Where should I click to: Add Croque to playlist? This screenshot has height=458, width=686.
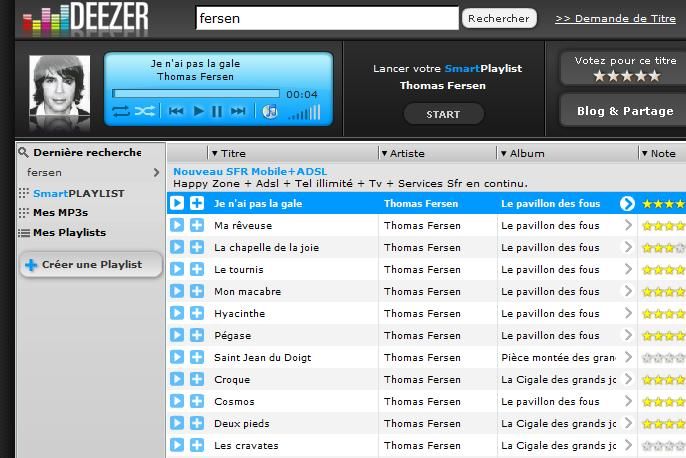point(197,379)
